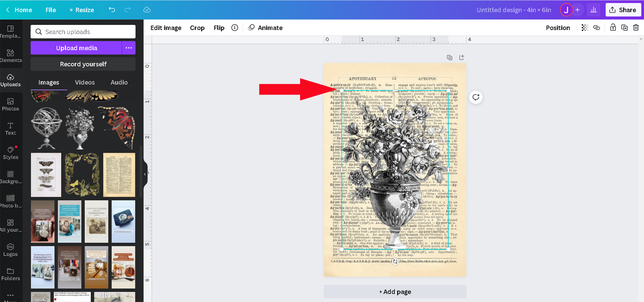
Task: Delete element with trash icon
Action: (636, 27)
